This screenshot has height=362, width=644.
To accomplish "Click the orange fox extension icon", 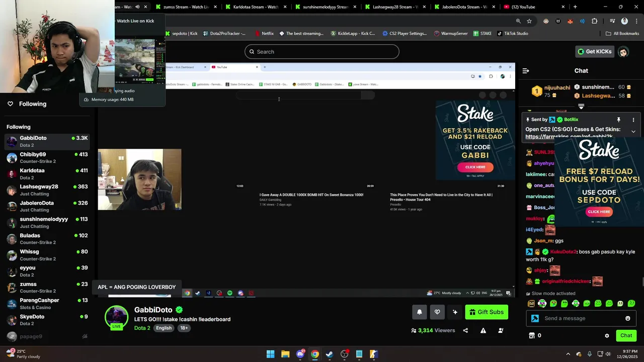I will tap(570, 21).
